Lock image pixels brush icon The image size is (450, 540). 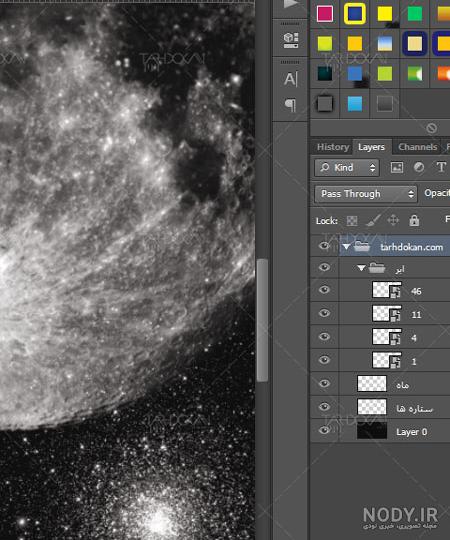tap(373, 220)
